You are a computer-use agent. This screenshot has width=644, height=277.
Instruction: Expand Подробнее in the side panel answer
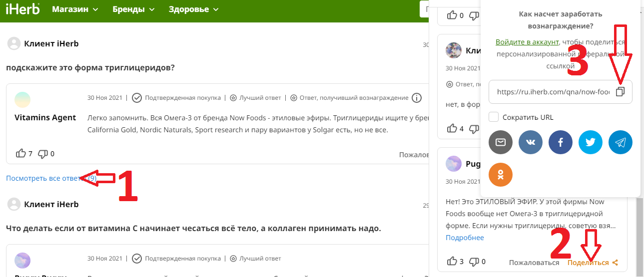pyautogui.click(x=465, y=238)
